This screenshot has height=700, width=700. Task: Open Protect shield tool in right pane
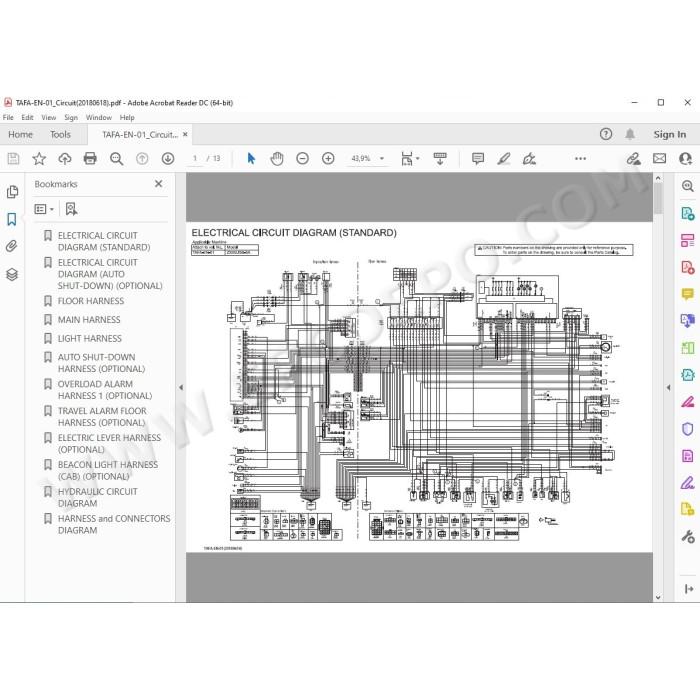688,429
